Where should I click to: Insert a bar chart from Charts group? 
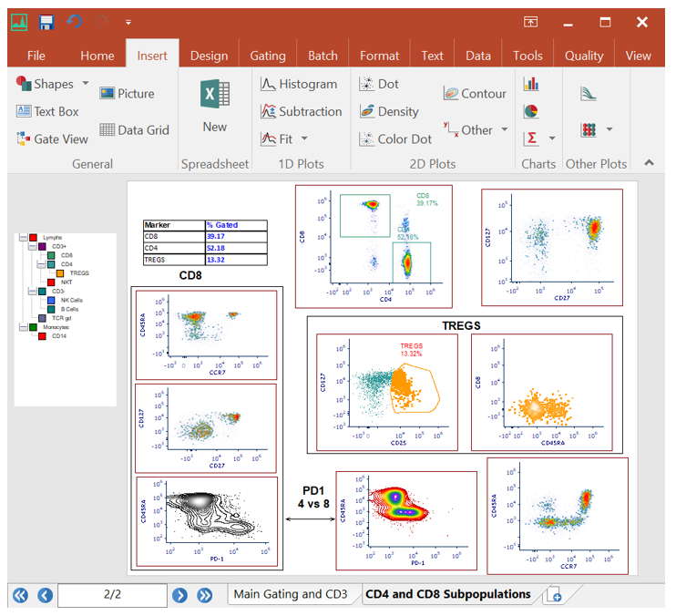point(531,84)
